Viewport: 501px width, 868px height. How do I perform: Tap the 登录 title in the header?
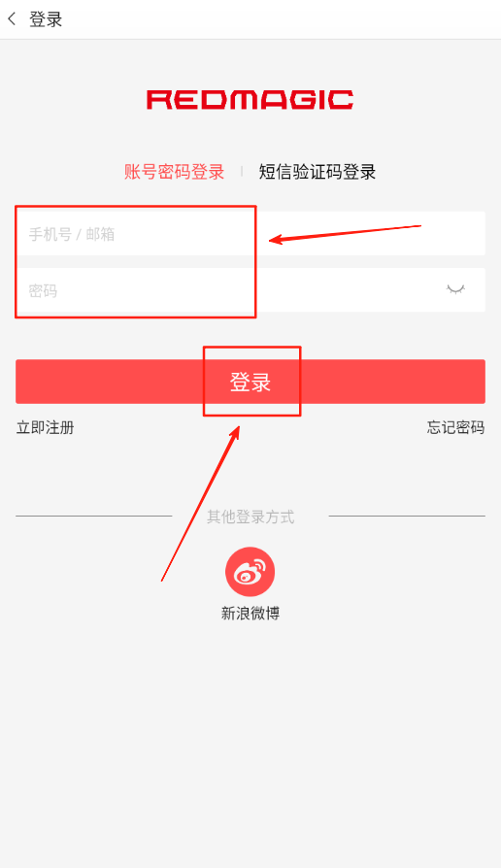[x=46, y=19]
